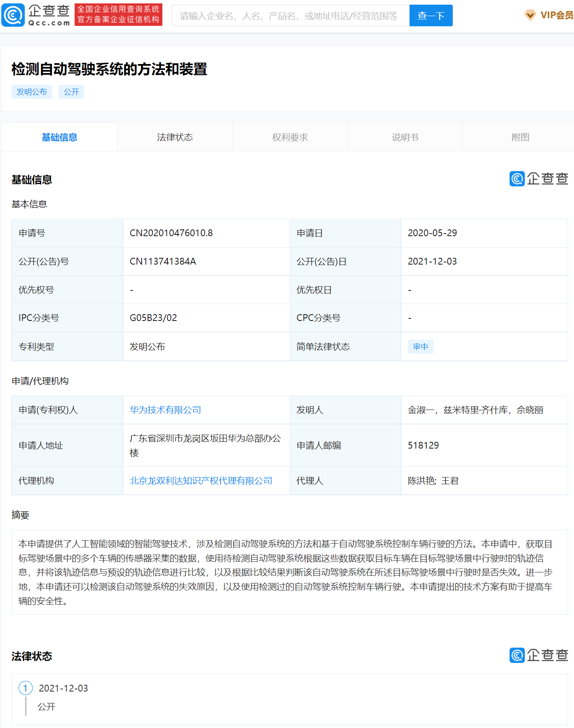This screenshot has width=574, height=728.
Task: Focus the company search input field
Action: click(290, 16)
